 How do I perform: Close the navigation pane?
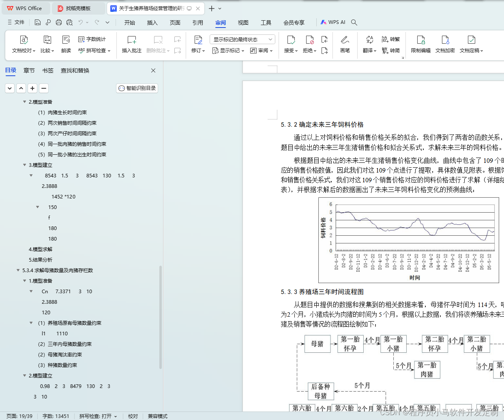[x=153, y=70]
